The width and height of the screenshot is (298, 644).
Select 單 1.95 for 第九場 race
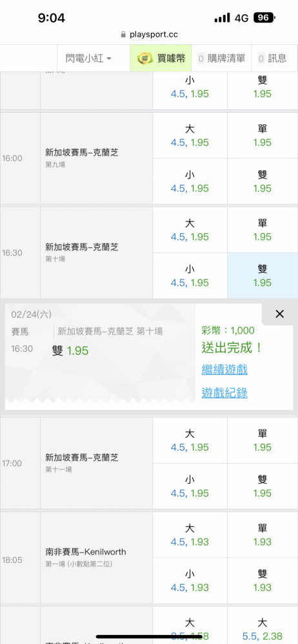[263, 135]
